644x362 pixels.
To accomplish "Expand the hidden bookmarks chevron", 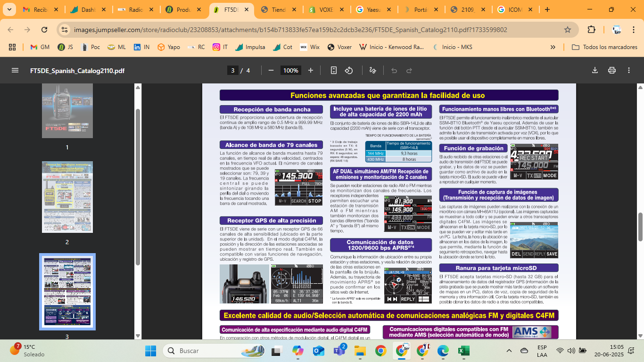I will (x=553, y=47).
